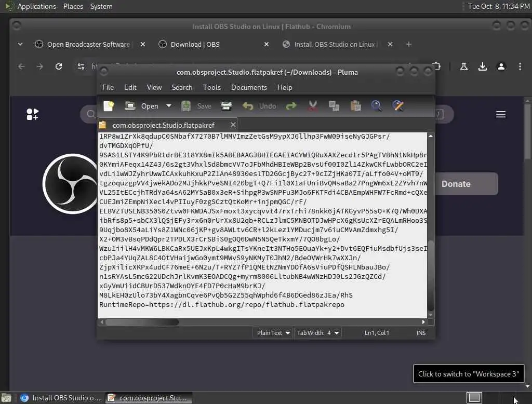Open the System menu in top panel
The width and height of the screenshot is (532, 404).
101,6
